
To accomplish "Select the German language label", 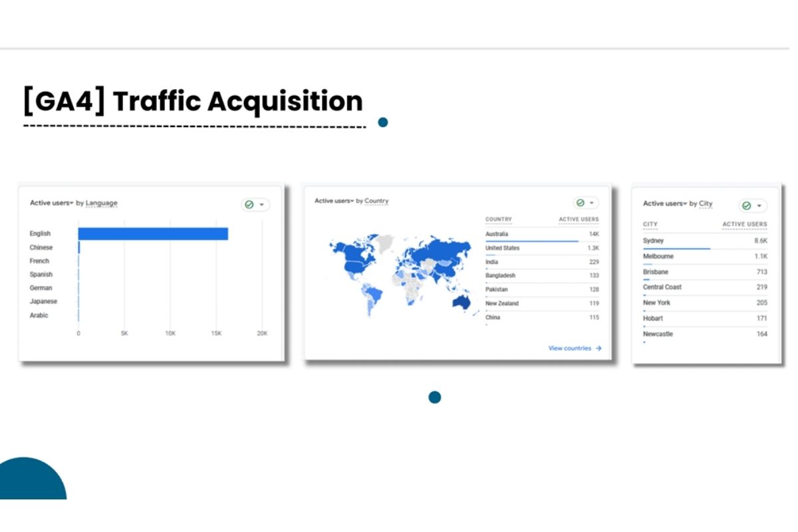I will tap(41, 288).
